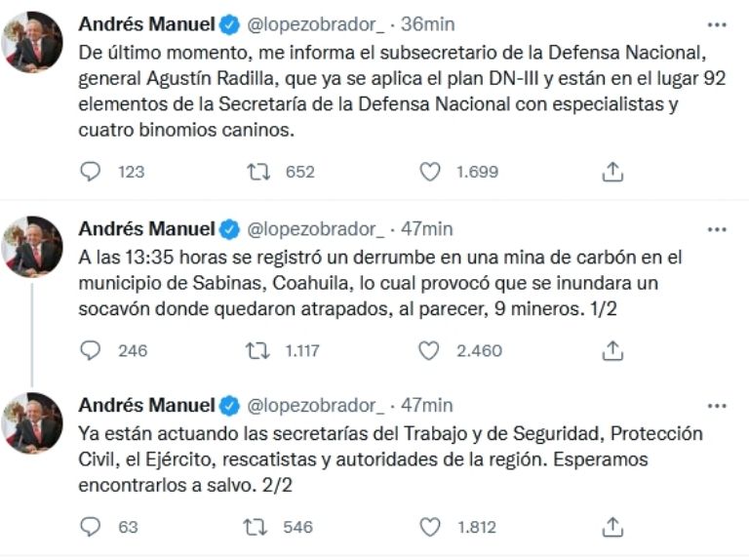The width and height of the screenshot is (749, 560).
Task: Reply to the plan DN-III tweet
Action: (91, 172)
